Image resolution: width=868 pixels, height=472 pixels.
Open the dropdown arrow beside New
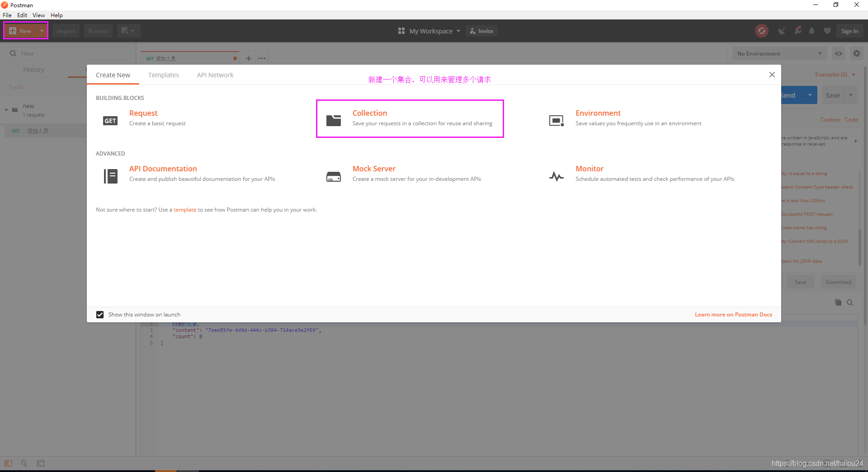pos(42,31)
